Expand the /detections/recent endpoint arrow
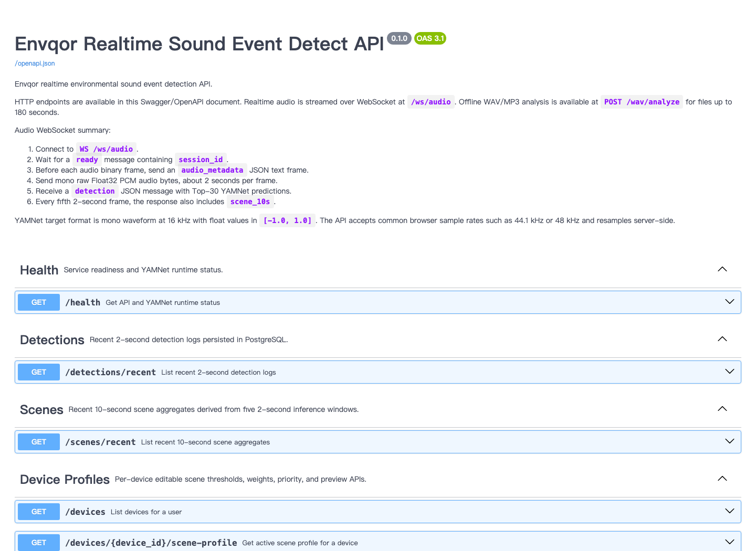The width and height of the screenshot is (756, 551). (x=730, y=372)
